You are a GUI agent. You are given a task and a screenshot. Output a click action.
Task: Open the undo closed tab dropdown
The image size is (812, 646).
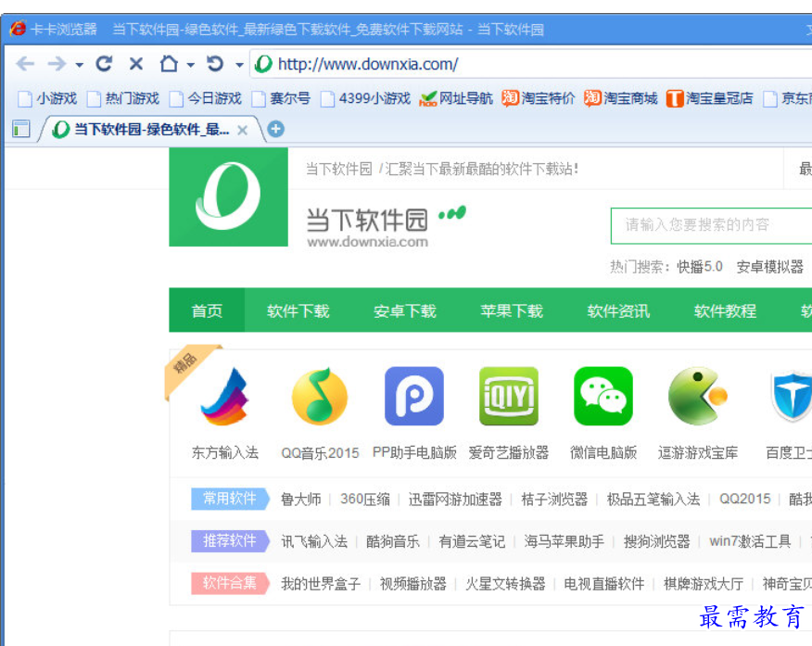click(x=239, y=65)
